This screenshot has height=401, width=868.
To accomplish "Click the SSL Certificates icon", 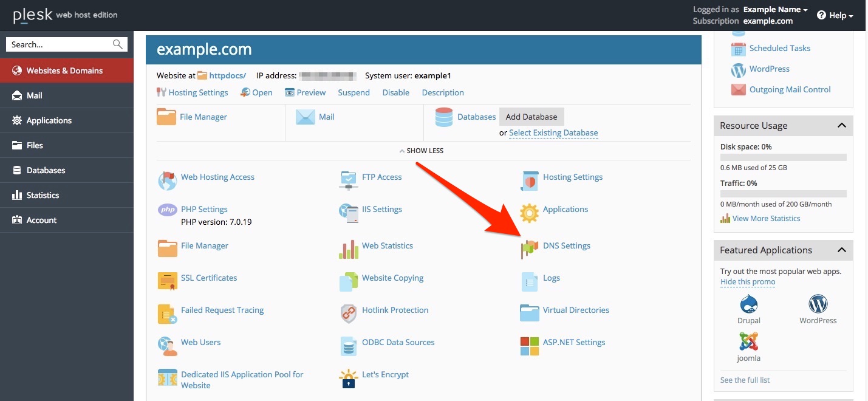I will [x=167, y=281].
